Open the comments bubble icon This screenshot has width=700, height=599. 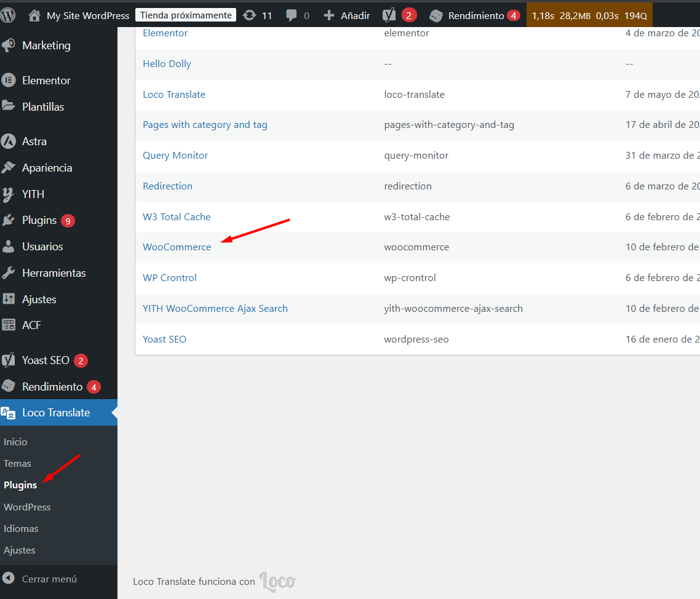(291, 16)
